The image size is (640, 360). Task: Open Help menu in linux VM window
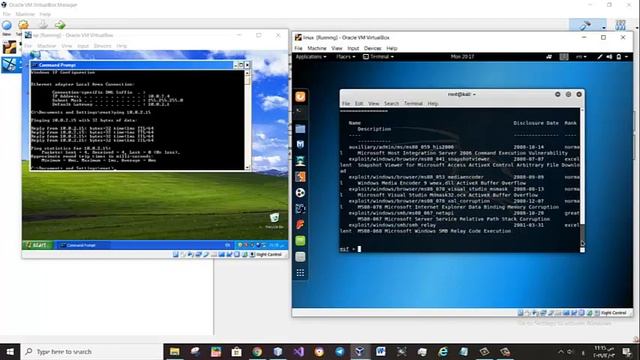click(392, 48)
